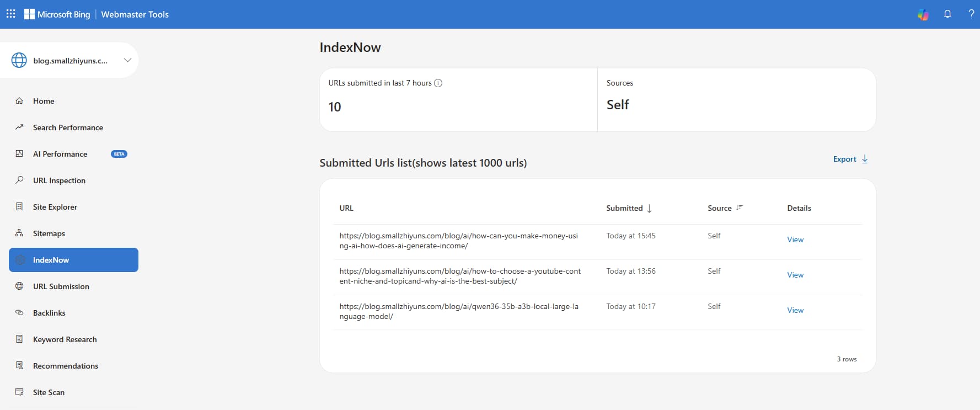Click the Export download arrow icon

[x=865, y=159]
